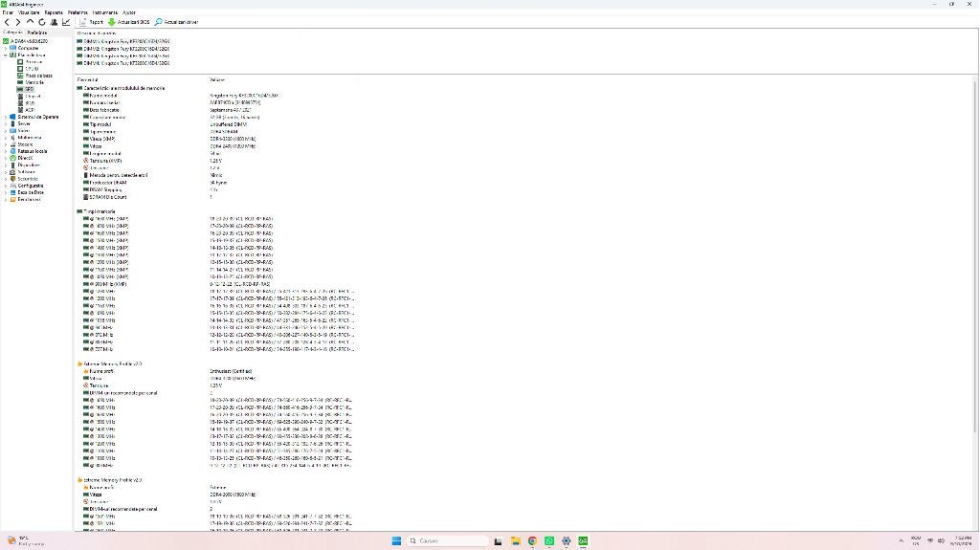Click the Actualizari driver magnifier button
This screenshot has width=980, height=550.
coord(176,22)
